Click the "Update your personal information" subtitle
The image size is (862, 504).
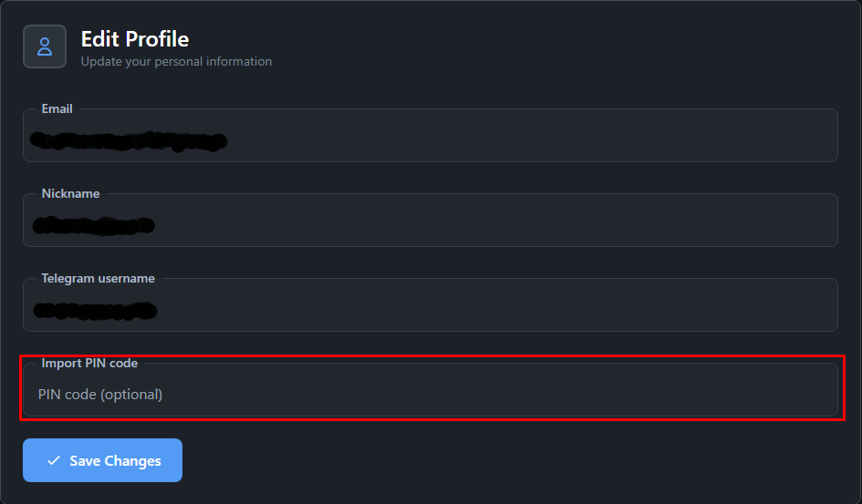(176, 61)
